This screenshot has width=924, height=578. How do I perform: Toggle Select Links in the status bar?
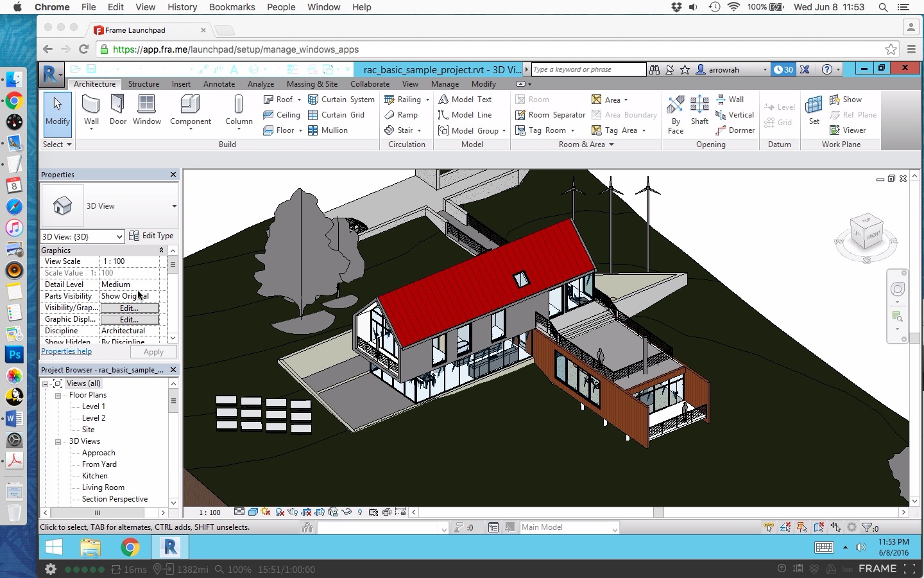point(769,527)
